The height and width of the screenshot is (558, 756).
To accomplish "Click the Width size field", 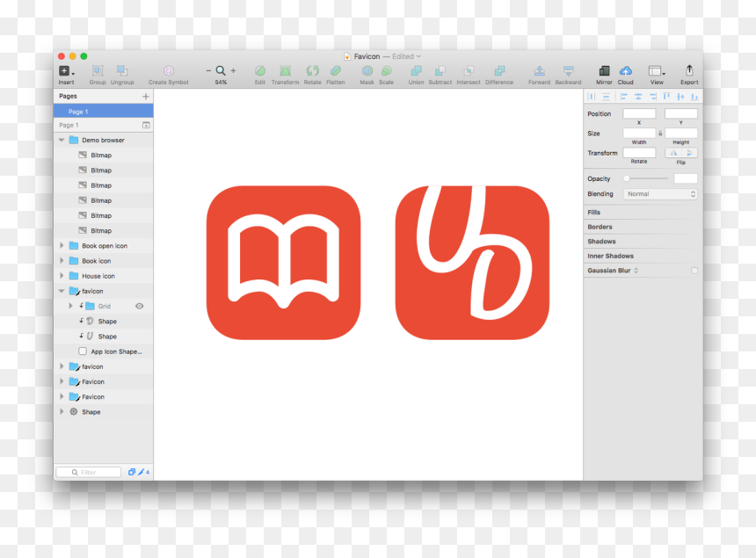I will (639, 133).
